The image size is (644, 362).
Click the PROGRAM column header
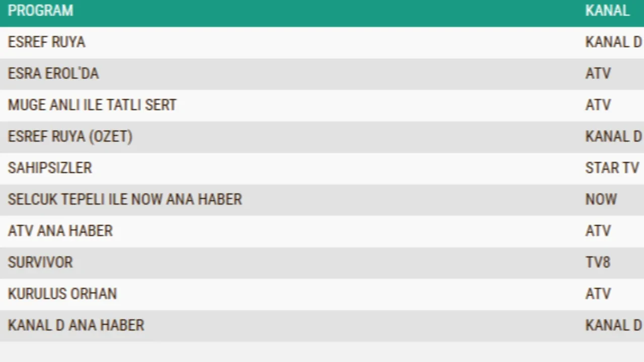pyautogui.click(x=41, y=11)
